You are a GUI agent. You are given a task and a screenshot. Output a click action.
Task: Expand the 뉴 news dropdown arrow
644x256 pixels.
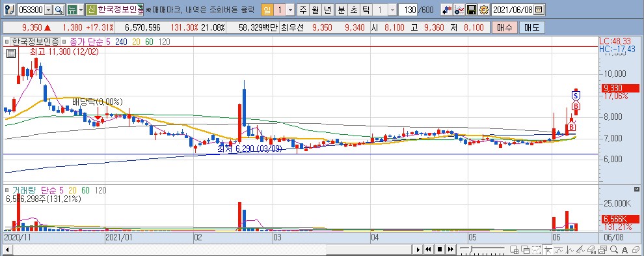81,10
